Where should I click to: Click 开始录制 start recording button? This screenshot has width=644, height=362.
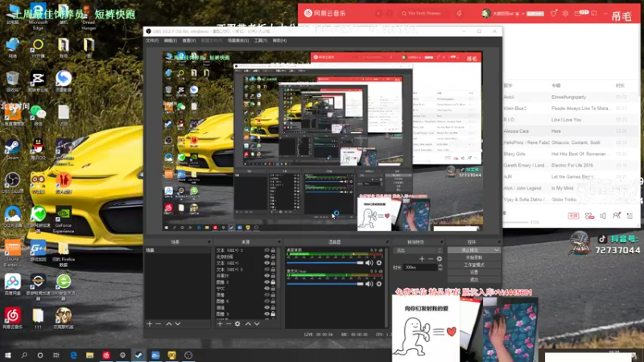coord(474,257)
